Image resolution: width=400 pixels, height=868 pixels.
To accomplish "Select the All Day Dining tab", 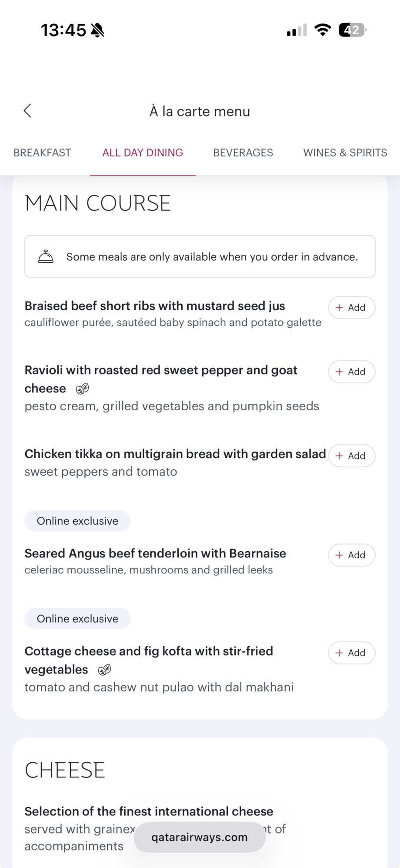I will (143, 153).
